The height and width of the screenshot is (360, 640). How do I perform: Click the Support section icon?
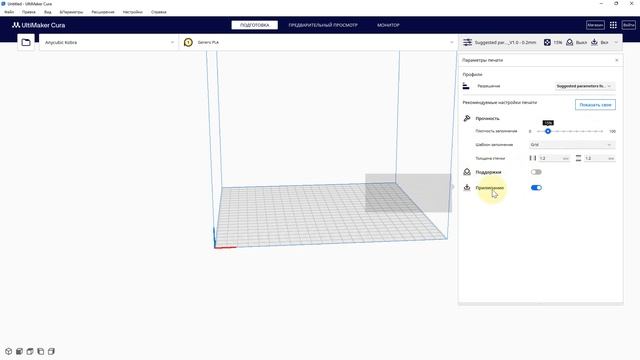pyautogui.click(x=467, y=172)
